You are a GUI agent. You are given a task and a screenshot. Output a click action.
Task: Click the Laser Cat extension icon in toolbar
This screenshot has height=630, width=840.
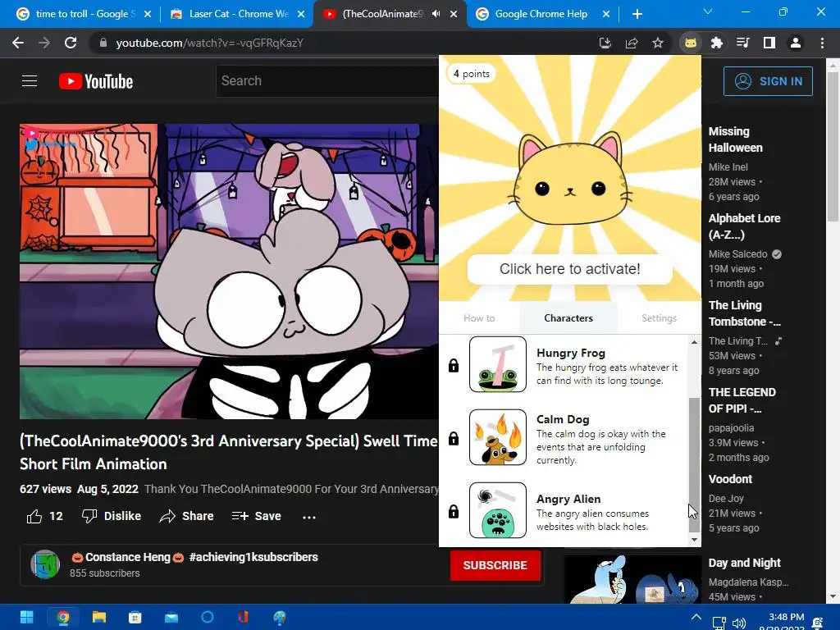click(691, 43)
